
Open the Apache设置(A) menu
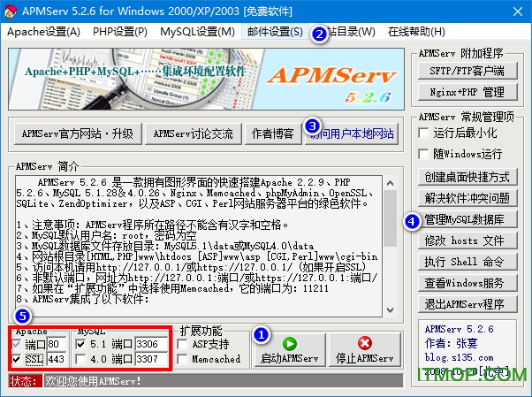click(43, 32)
